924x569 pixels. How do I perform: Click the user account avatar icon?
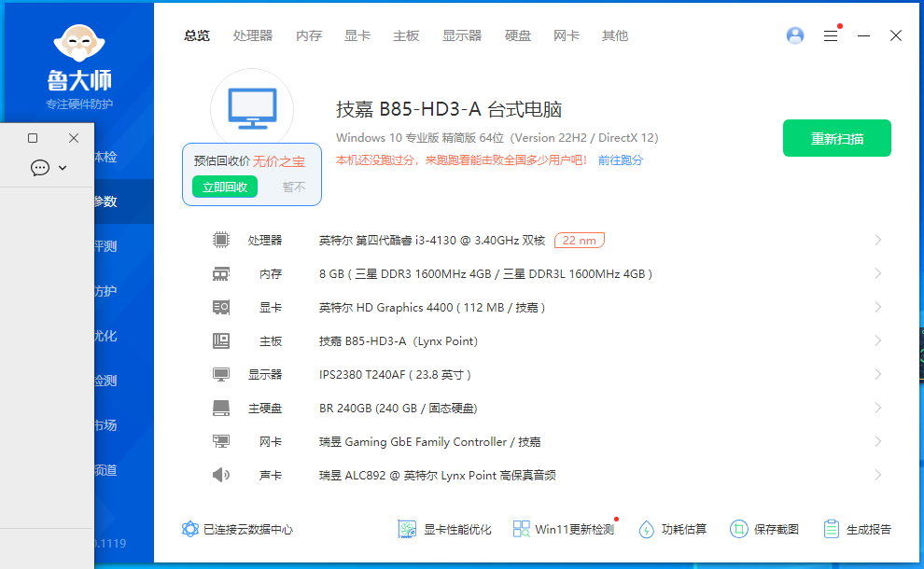pyautogui.click(x=795, y=35)
